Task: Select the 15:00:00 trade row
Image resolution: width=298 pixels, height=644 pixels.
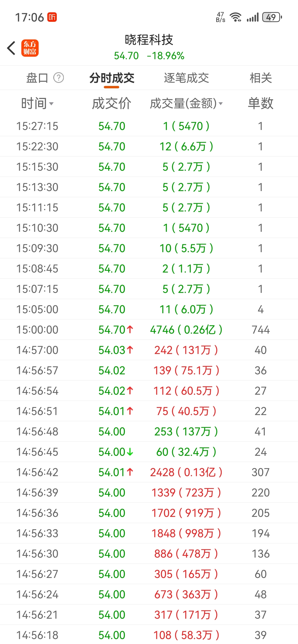Action: 149,330
